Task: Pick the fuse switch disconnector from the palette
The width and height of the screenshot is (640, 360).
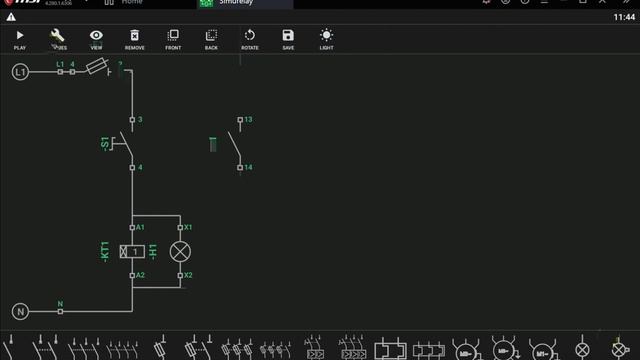Action: point(198,347)
